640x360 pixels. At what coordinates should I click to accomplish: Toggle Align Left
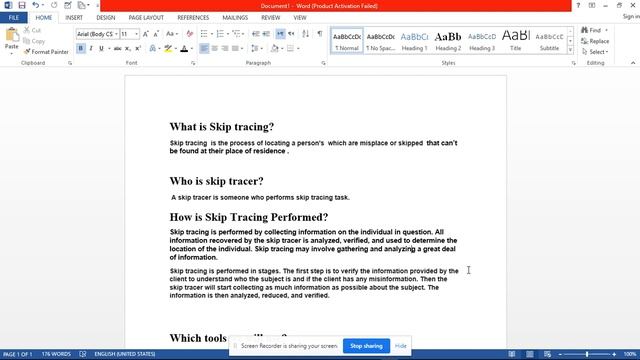point(204,49)
